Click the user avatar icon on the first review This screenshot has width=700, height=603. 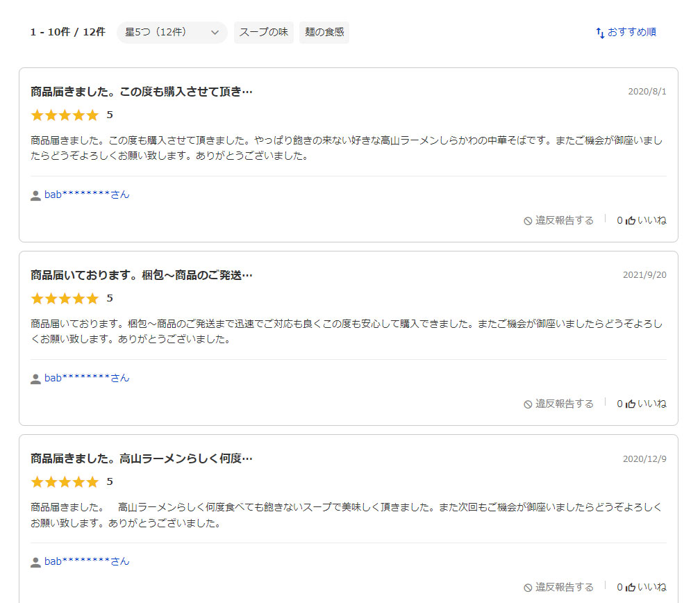pyautogui.click(x=35, y=196)
